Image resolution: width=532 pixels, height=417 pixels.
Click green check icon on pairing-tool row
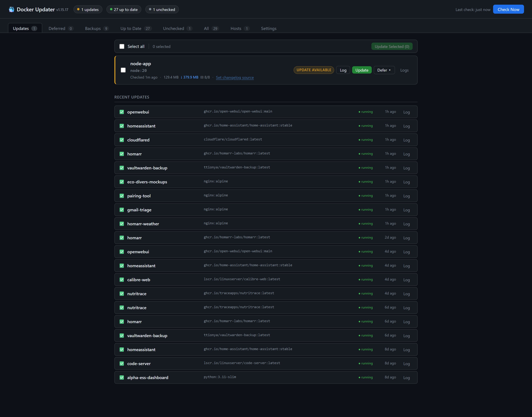(122, 196)
